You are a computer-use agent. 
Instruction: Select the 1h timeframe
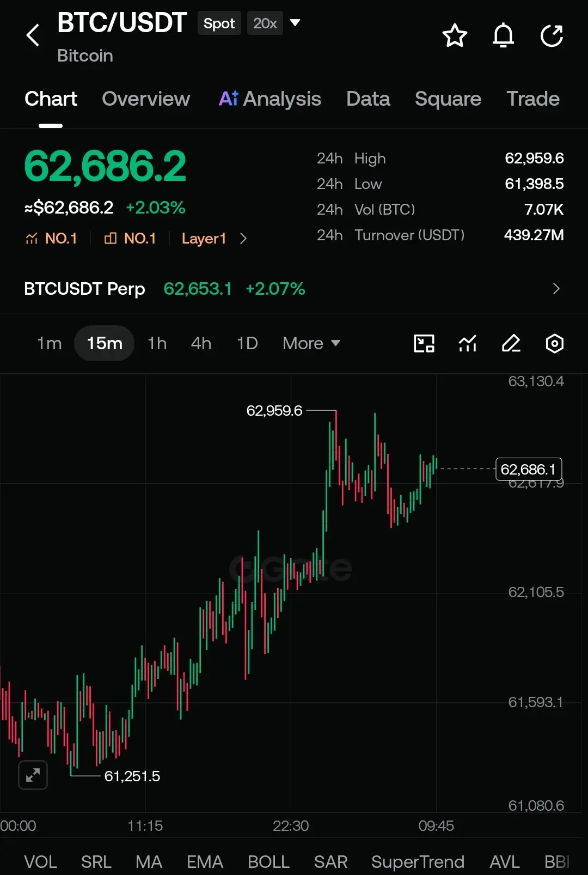(157, 343)
